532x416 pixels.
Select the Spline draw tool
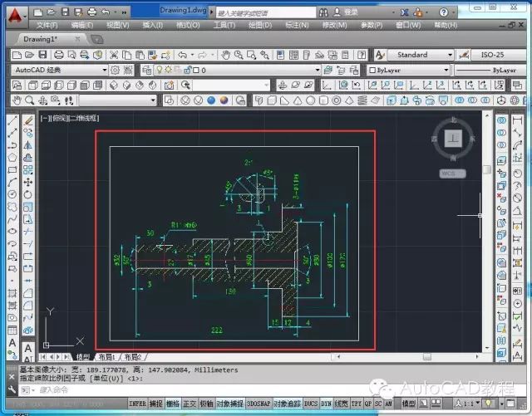pyautogui.click(x=12, y=219)
